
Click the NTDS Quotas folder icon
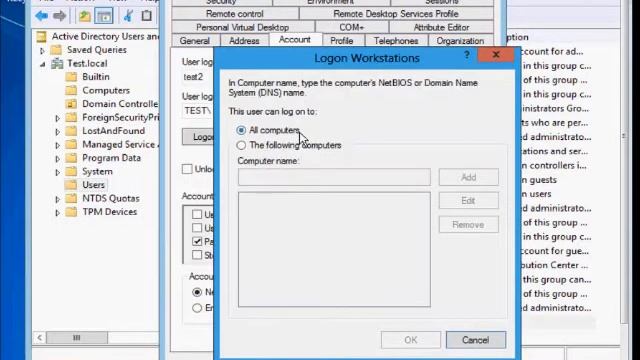click(71, 198)
